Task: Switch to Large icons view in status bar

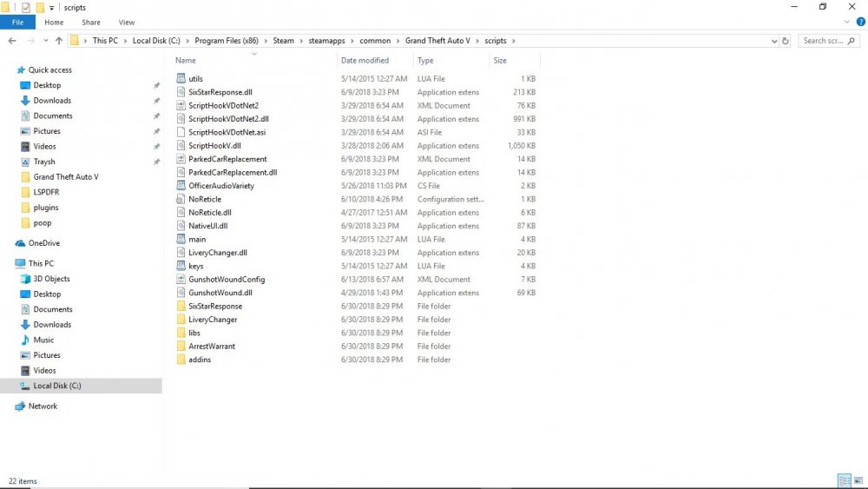Action: coord(858,480)
